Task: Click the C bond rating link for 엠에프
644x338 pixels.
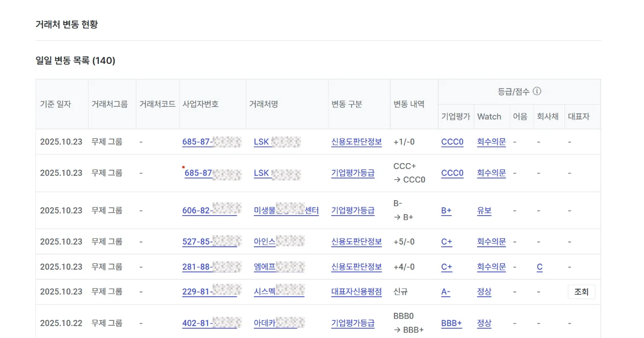Action: point(539,267)
